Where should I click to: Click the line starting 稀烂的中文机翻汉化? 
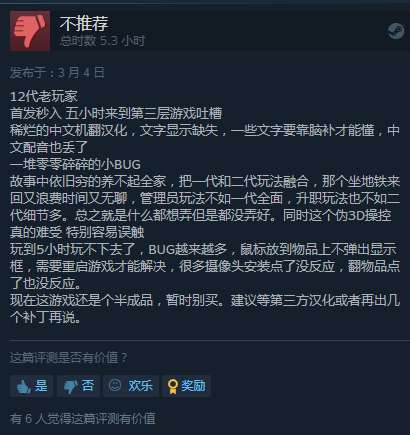[205, 138]
